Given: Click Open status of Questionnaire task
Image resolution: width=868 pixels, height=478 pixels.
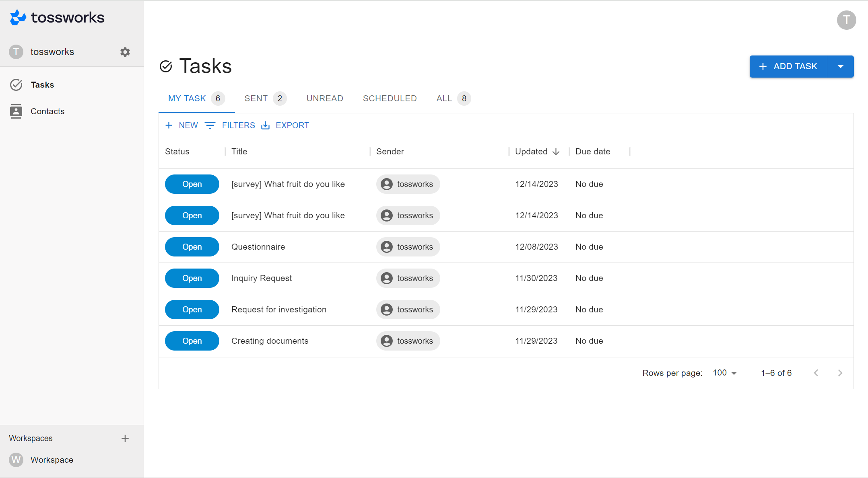Looking at the screenshot, I should pos(192,247).
